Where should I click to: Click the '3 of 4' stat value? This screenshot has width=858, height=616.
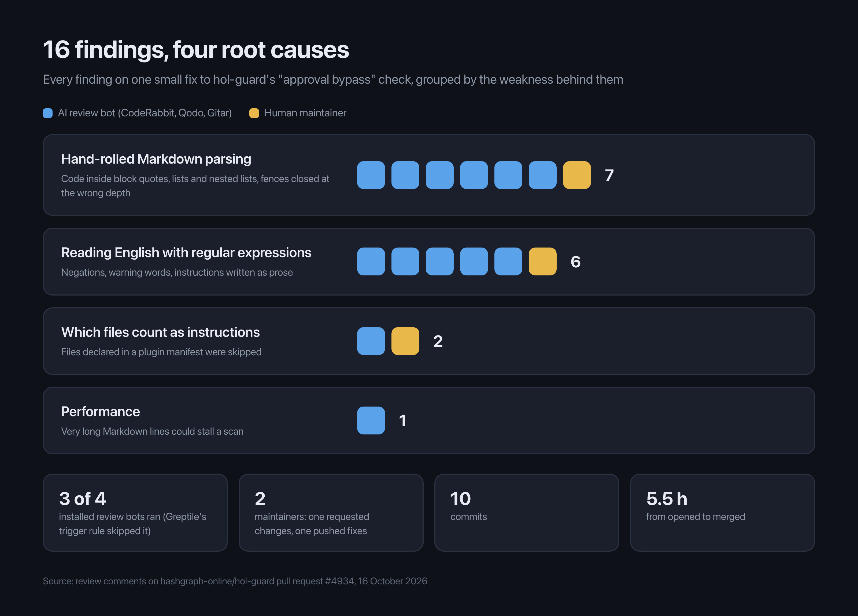[x=83, y=499]
